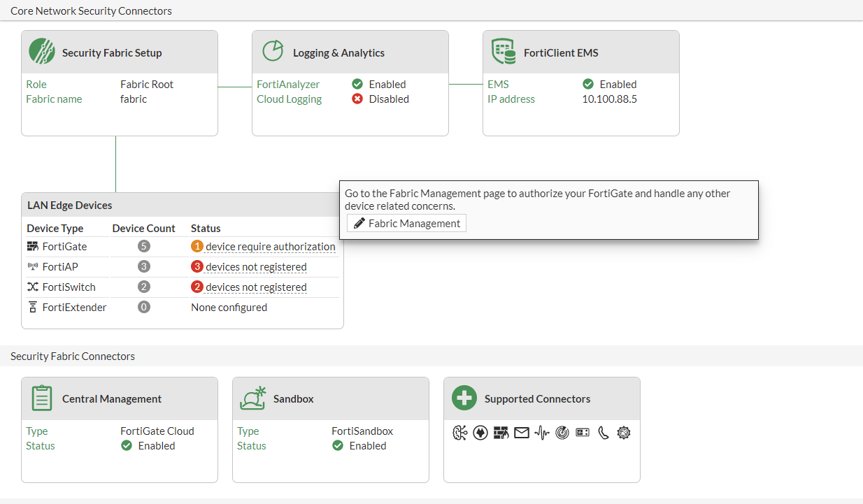The width and height of the screenshot is (863, 504).
Task: Click the wolf head connector icon
Action: [480, 433]
